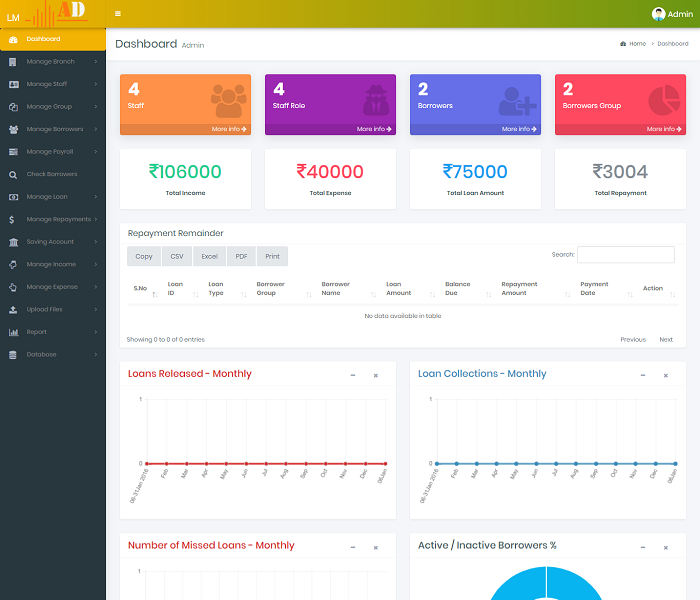
Task: Open More info on Staff card
Action: pyautogui.click(x=229, y=129)
